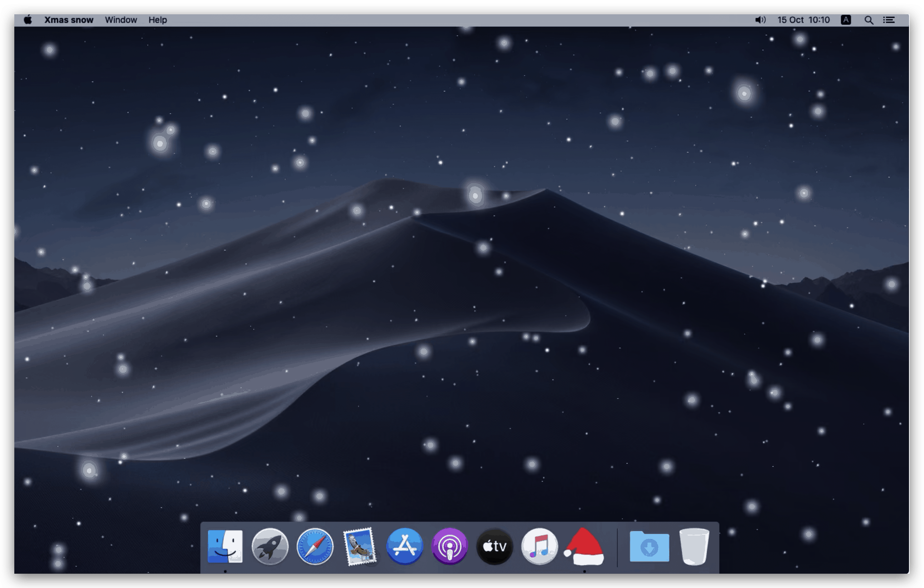The image size is (924, 588).
Task: Open the Help menu
Action: 158,20
